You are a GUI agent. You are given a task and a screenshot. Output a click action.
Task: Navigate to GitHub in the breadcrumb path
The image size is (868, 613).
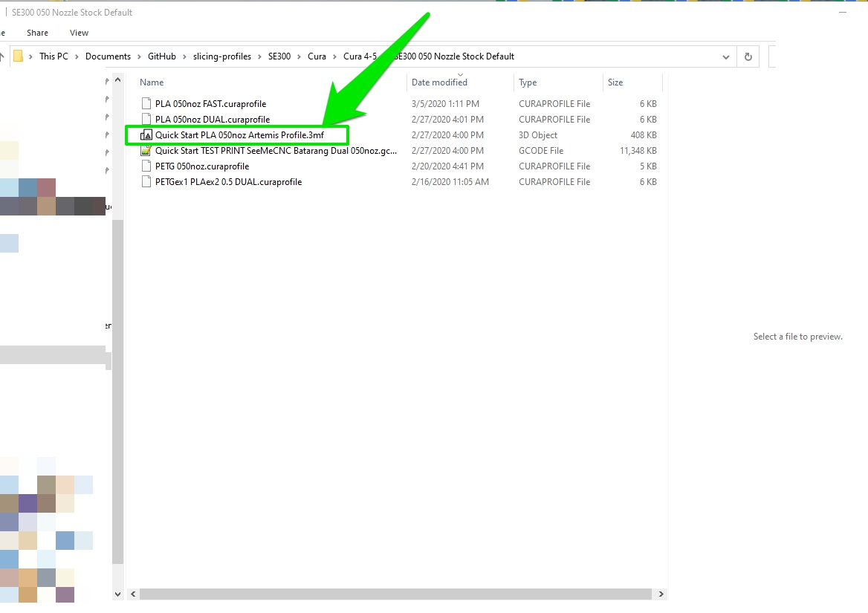click(x=161, y=56)
